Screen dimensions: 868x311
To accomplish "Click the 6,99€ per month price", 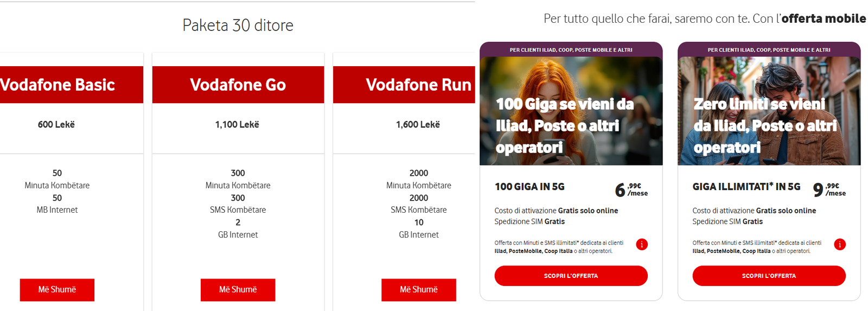I will pos(631,189).
